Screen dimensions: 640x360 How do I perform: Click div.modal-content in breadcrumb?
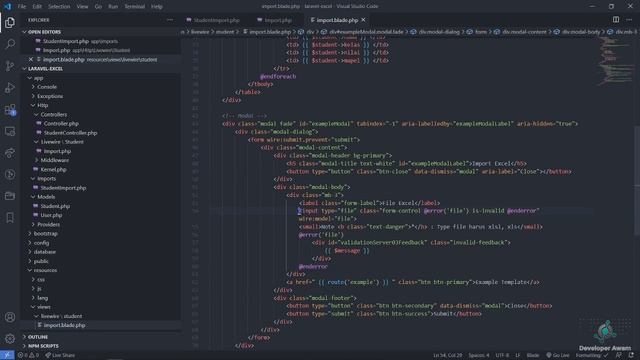[x=524, y=32]
